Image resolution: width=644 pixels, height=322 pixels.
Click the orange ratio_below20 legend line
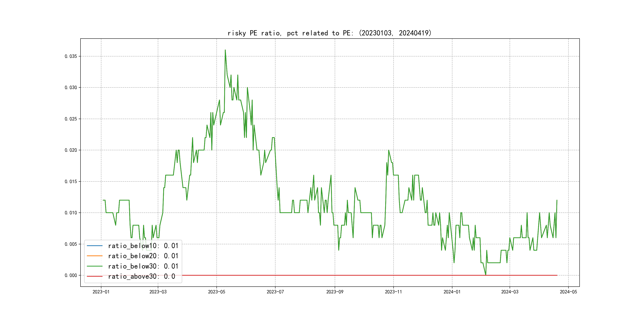click(x=94, y=256)
